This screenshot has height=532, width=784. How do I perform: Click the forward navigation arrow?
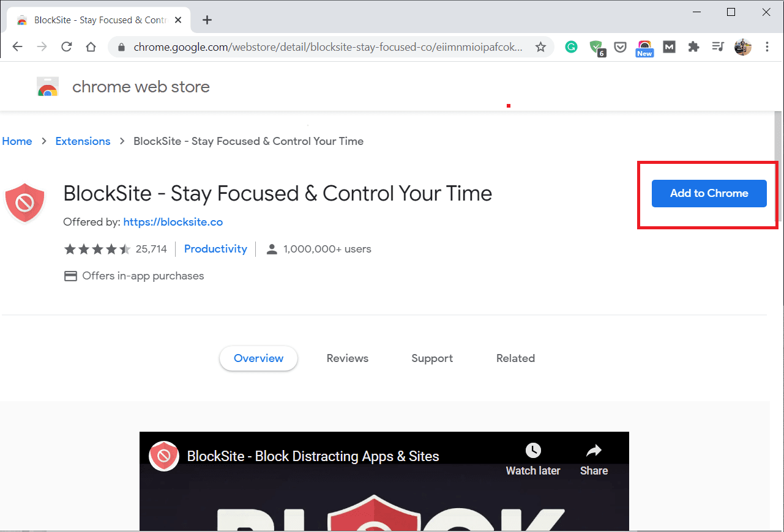coord(42,47)
